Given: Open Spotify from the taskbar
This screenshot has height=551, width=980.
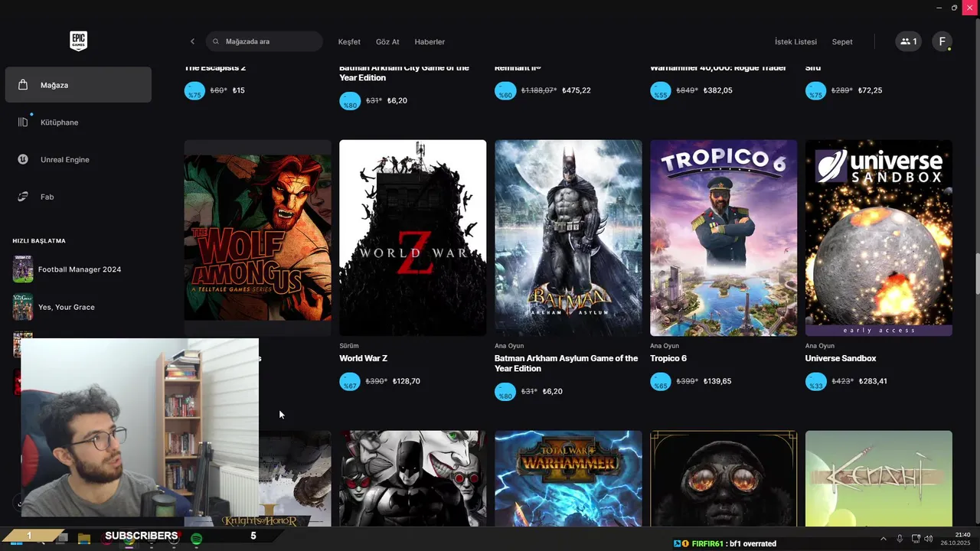Looking at the screenshot, I should click(196, 539).
